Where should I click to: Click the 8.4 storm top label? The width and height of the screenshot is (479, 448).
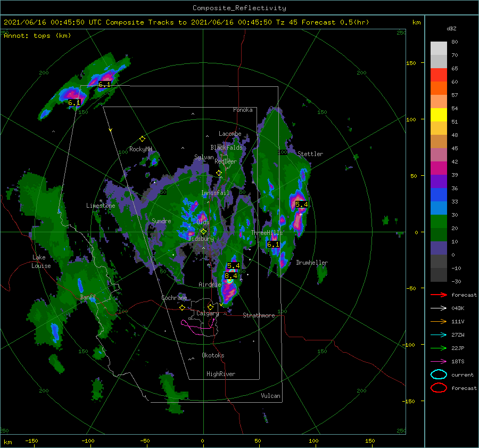(x=230, y=275)
